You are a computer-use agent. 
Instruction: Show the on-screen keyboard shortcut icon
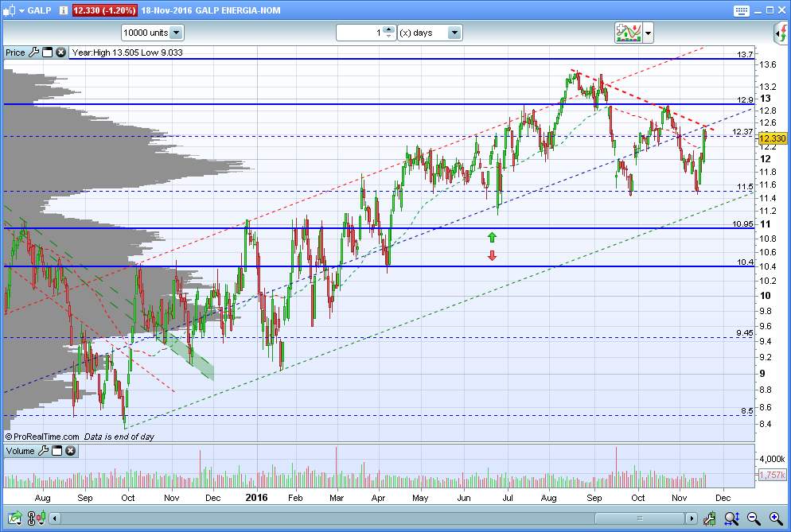tap(741, 10)
